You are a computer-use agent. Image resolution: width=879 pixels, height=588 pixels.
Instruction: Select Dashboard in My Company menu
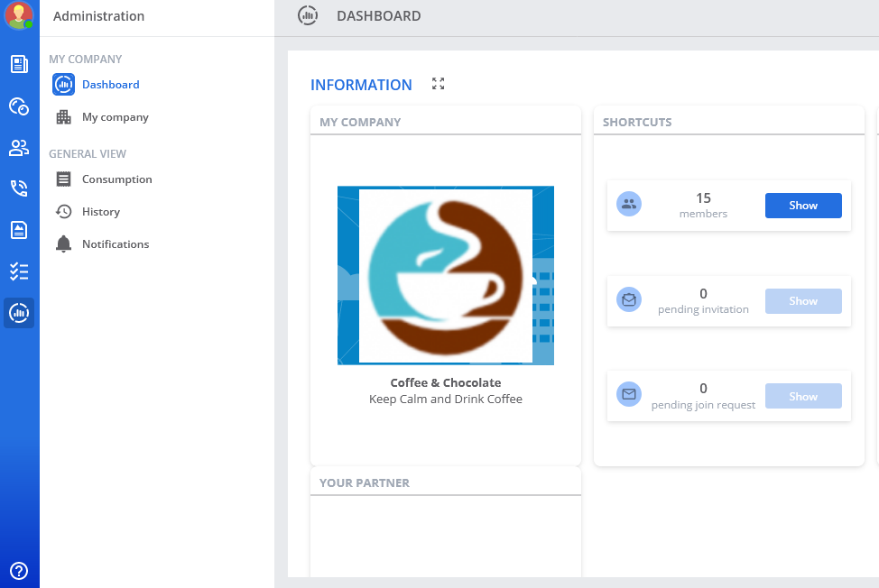pyautogui.click(x=110, y=85)
